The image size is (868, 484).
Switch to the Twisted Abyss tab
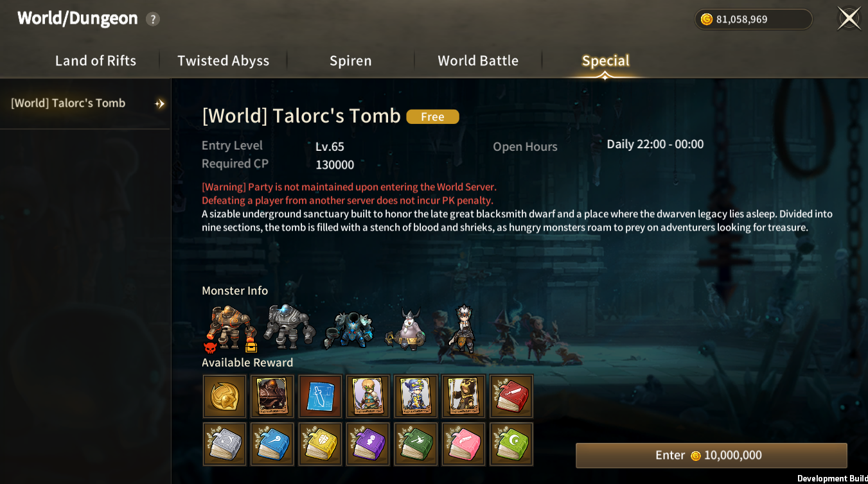[224, 61]
